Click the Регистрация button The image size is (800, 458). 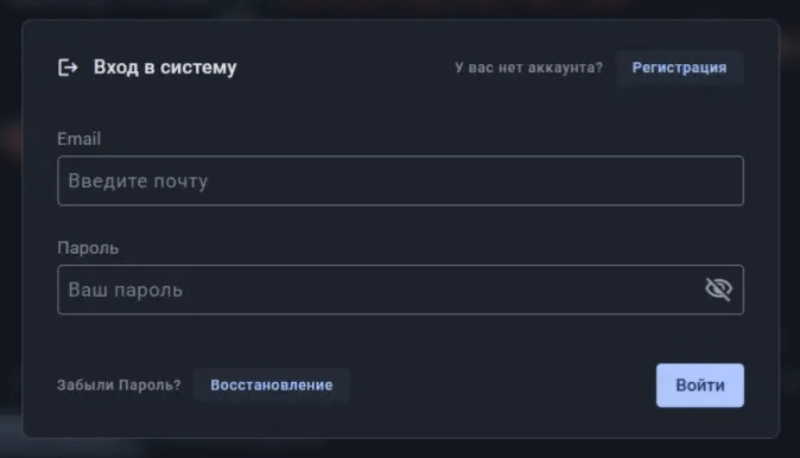pos(679,68)
